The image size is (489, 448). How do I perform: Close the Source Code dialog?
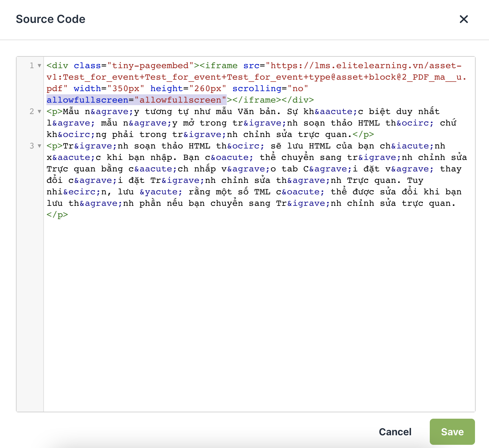[x=464, y=19]
